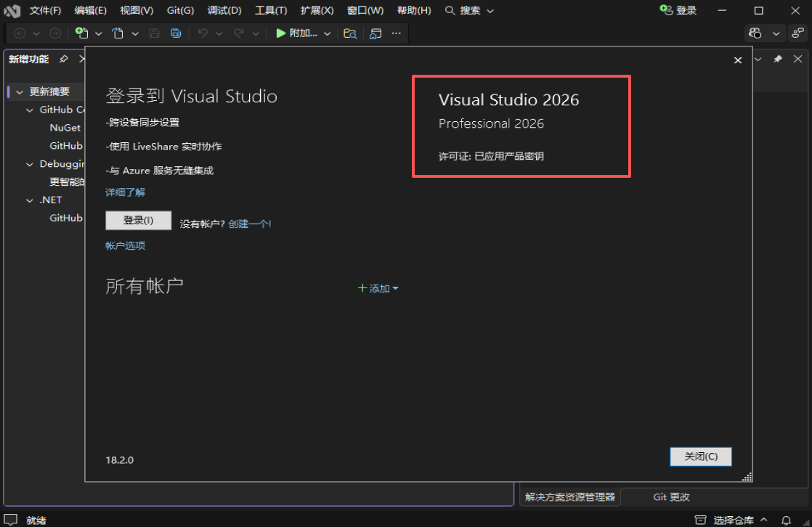
Task: Click the undo arrow icon
Action: pos(203,33)
